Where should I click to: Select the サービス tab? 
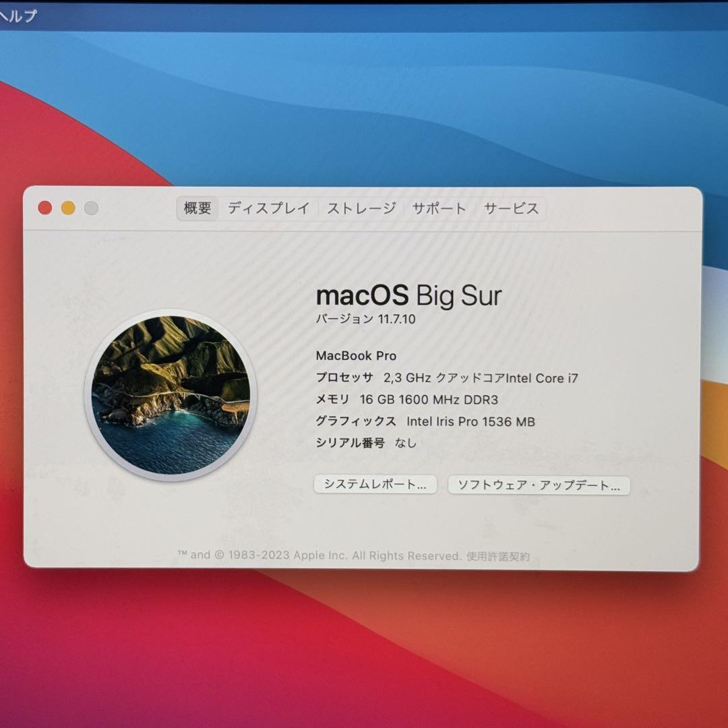tap(511, 208)
